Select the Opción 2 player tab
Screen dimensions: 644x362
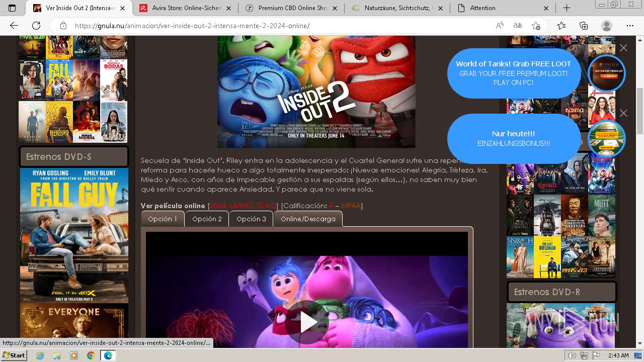pyautogui.click(x=207, y=219)
